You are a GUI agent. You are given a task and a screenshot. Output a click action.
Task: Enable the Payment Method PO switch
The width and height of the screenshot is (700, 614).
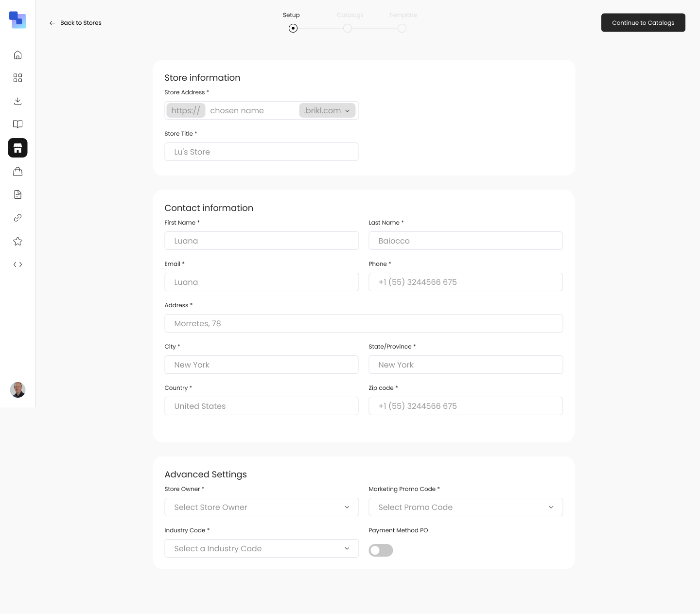coord(381,550)
